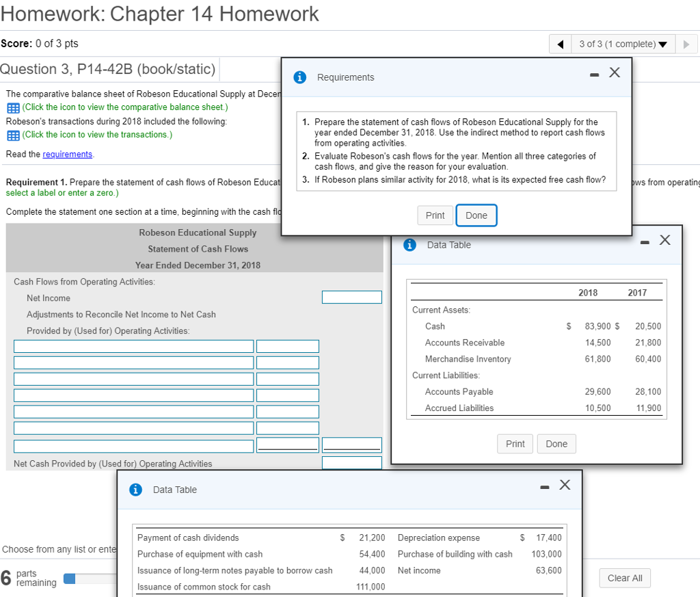
Task: Click Payment of cash dividends value 21,200
Action: [372, 538]
